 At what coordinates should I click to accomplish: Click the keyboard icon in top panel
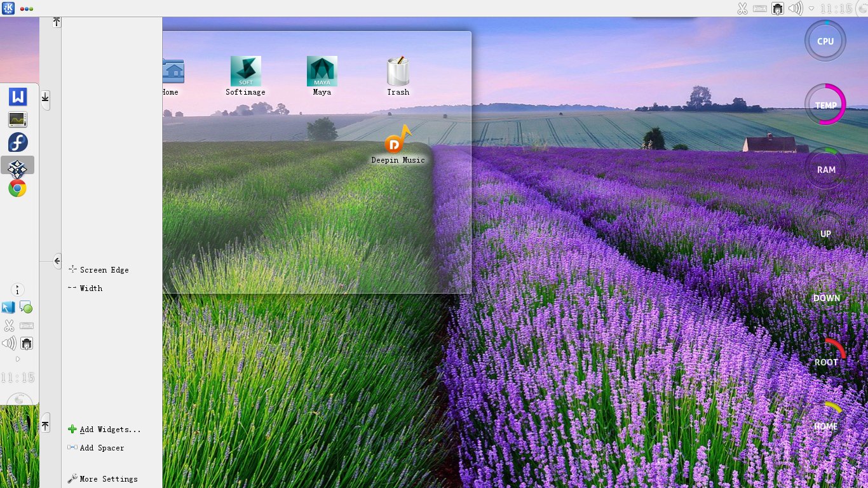pos(759,9)
